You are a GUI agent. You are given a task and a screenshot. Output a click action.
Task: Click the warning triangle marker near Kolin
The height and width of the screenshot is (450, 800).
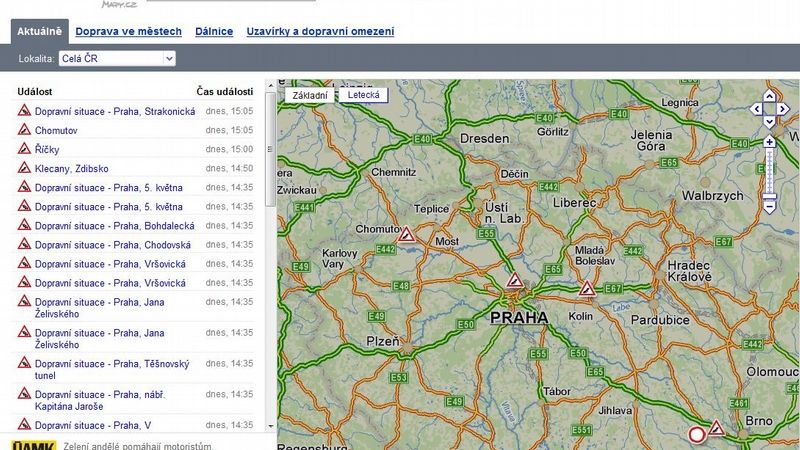pos(588,289)
